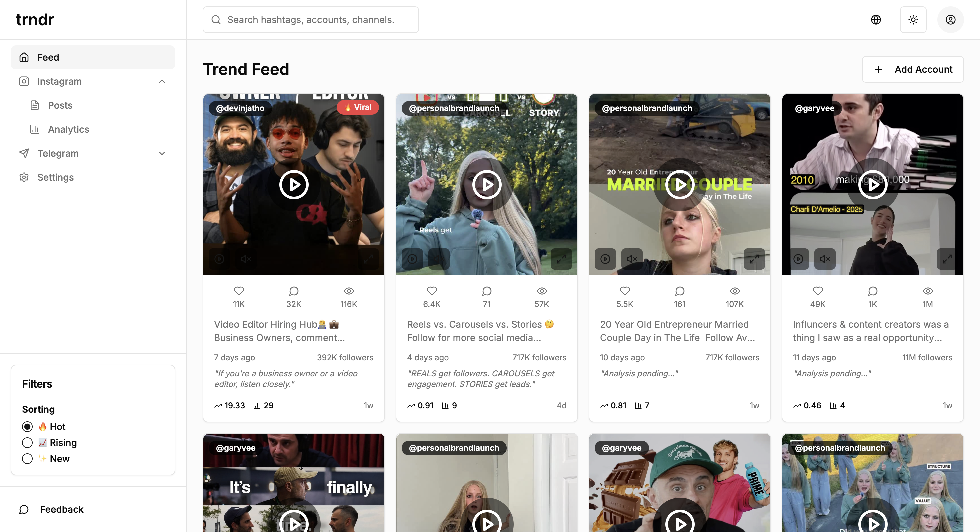Image resolution: width=980 pixels, height=532 pixels.
Task: Click @personalbrandlaunch tag on Married Couple card
Action: click(x=647, y=108)
